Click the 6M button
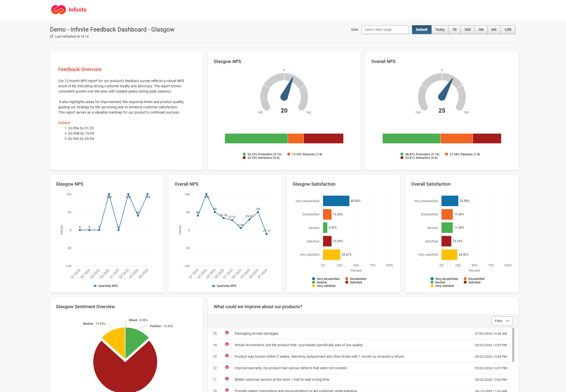566x392 pixels. [494, 30]
